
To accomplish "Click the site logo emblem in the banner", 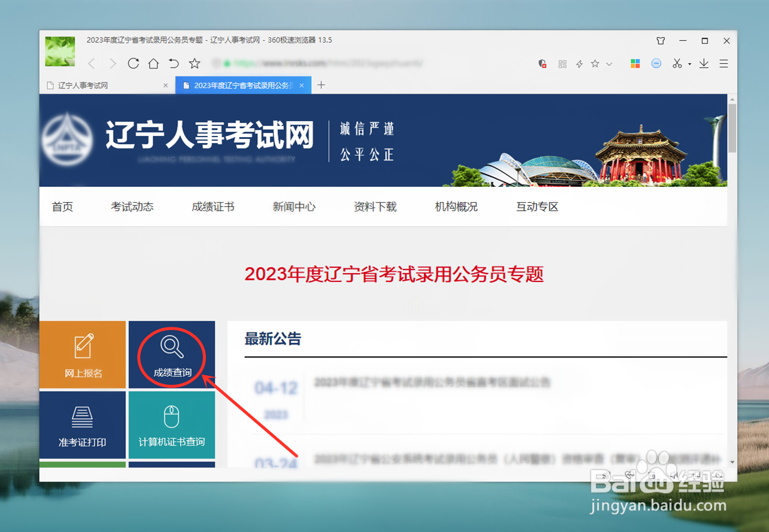I will pos(67,140).
